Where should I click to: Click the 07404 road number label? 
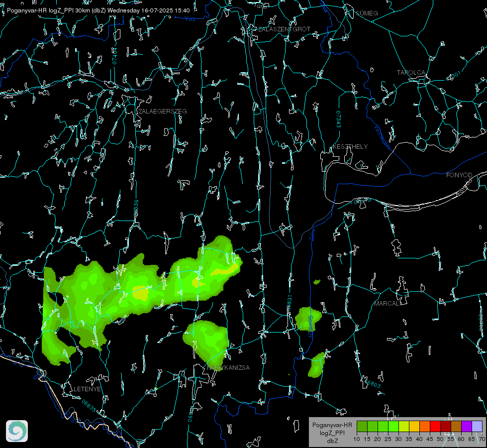click(115, 56)
